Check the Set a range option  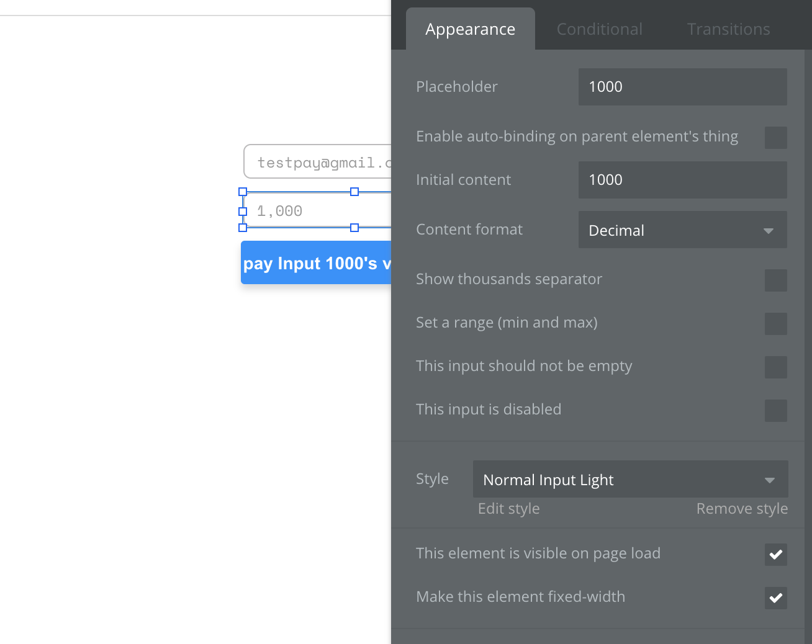[x=775, y=324]
